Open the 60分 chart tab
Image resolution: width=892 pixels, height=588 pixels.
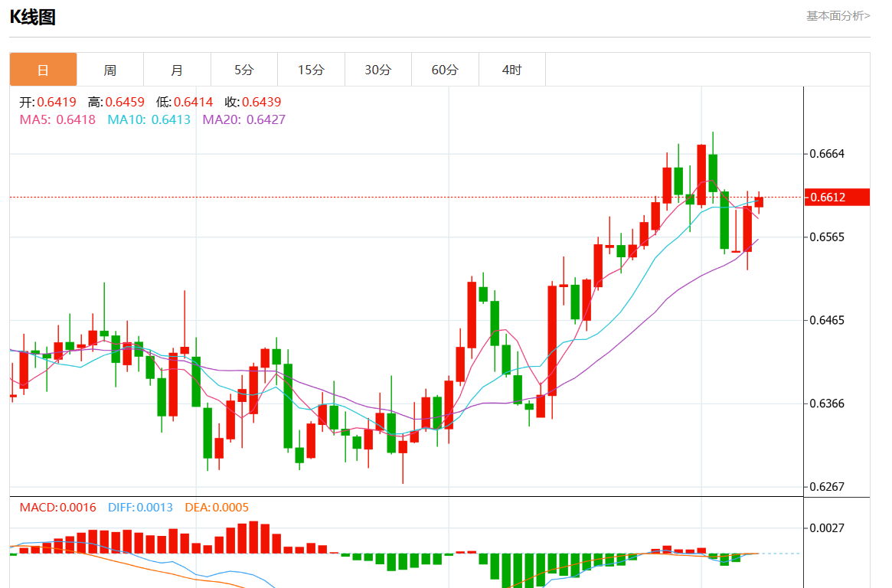tap(445, 70)
